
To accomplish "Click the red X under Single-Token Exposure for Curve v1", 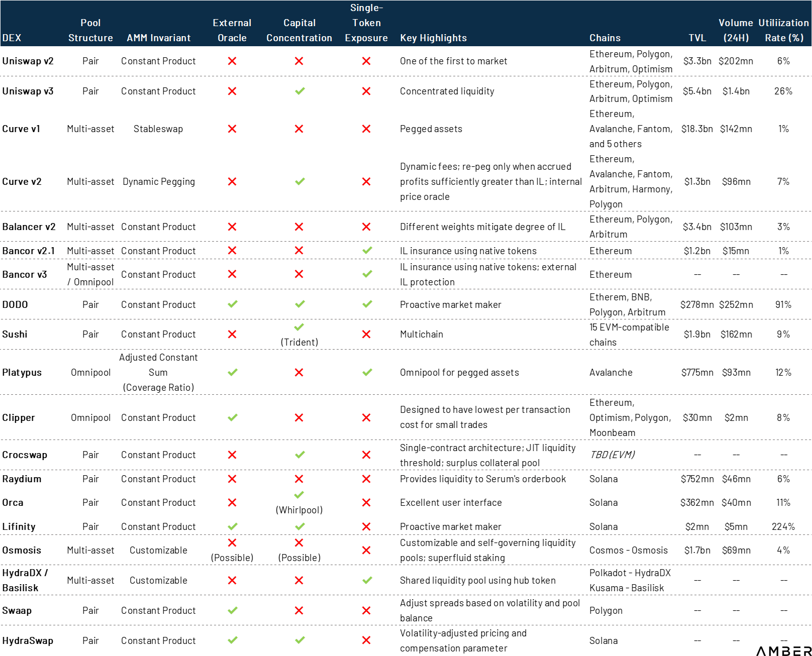I will pos(366,129).
